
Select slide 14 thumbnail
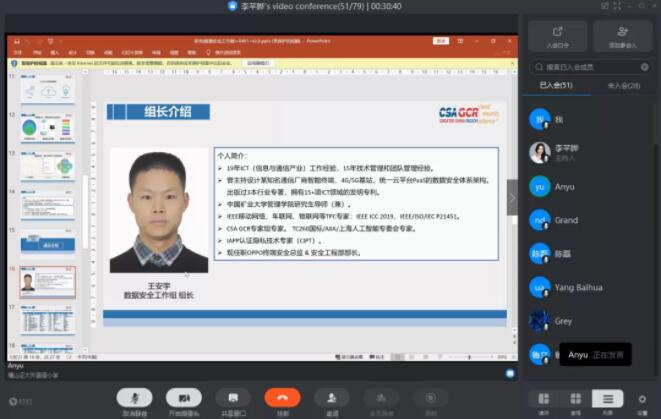[48, 205]
